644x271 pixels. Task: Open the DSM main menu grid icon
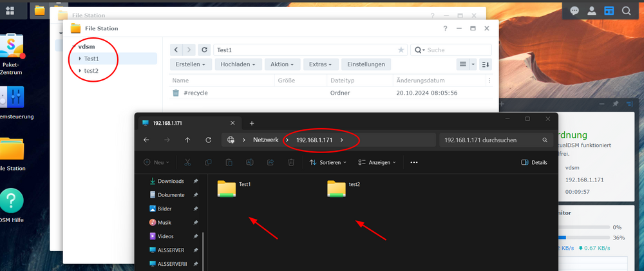pos(9,11)
